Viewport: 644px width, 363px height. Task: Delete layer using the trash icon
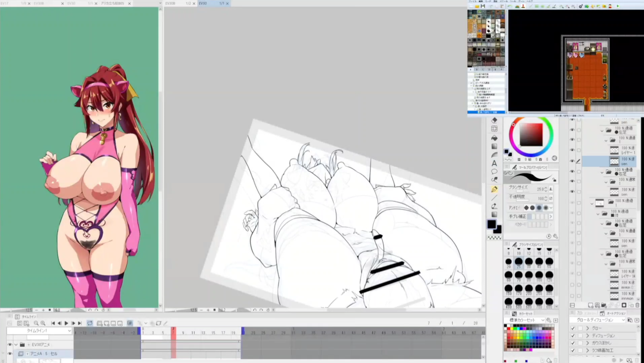coord(637,305)
